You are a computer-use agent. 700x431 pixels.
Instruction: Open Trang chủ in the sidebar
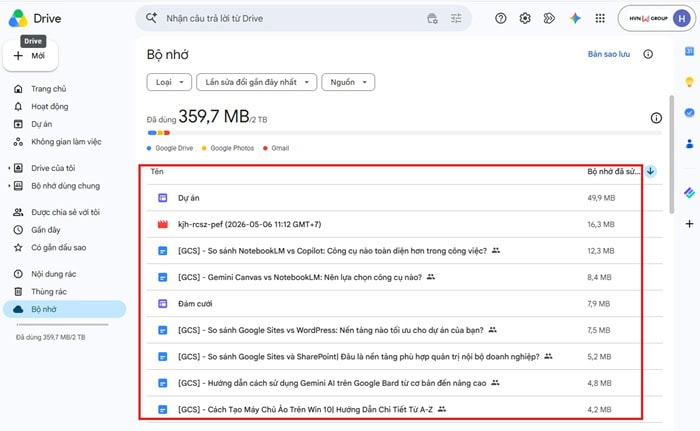coord(49,89)
